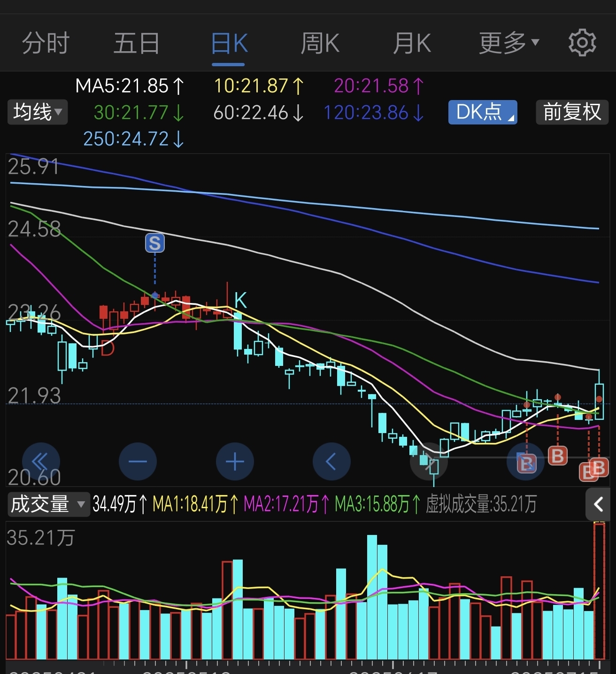Screen dimensions: 616x674
Task: Tap the MA3:15.88万 volume average
Action: point(378,504)
